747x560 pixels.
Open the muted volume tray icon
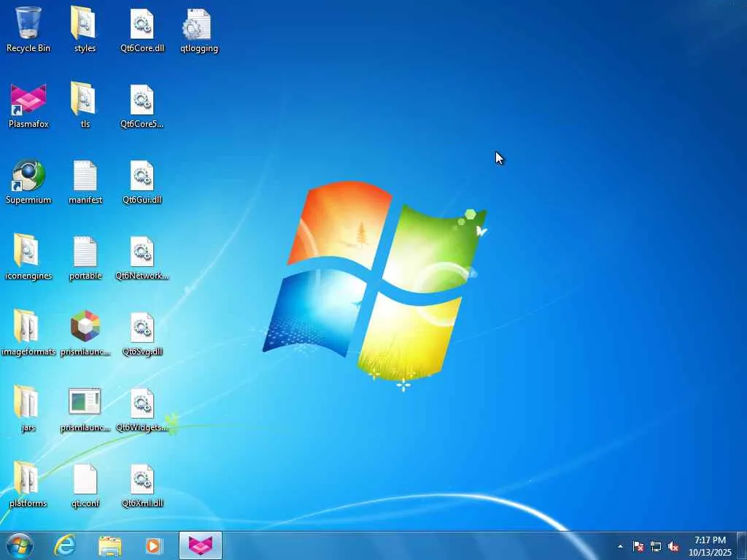pyautogui.click(x=673, y=546)
